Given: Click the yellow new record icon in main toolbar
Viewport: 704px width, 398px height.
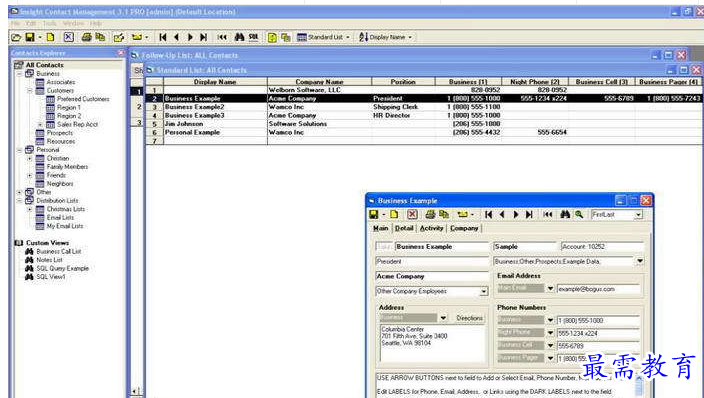Looking at the screenshot, I should coord(50,37).
